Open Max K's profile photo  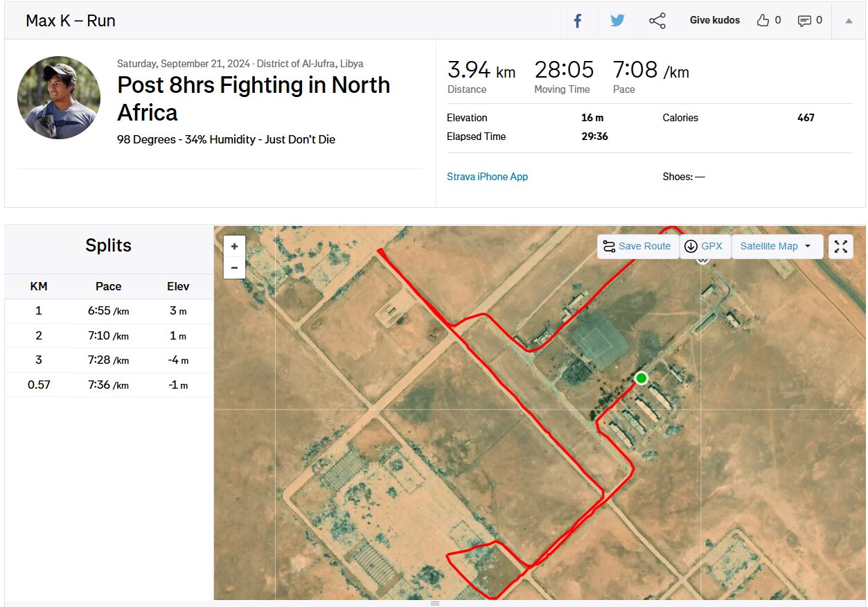(x=59, y=98)
